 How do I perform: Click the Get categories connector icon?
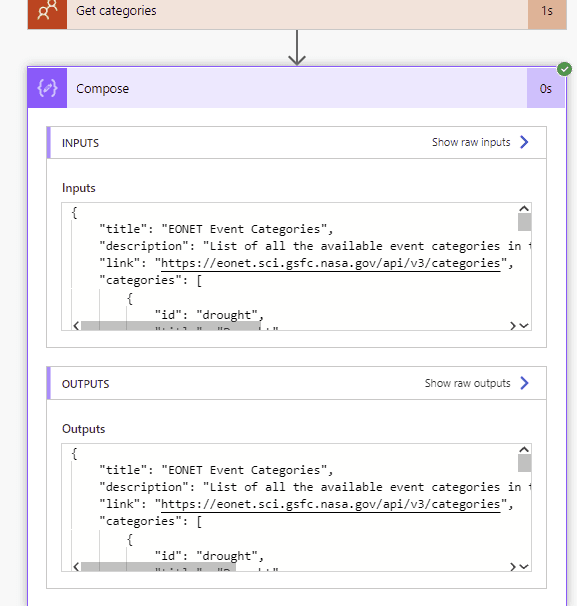point(47,14)
